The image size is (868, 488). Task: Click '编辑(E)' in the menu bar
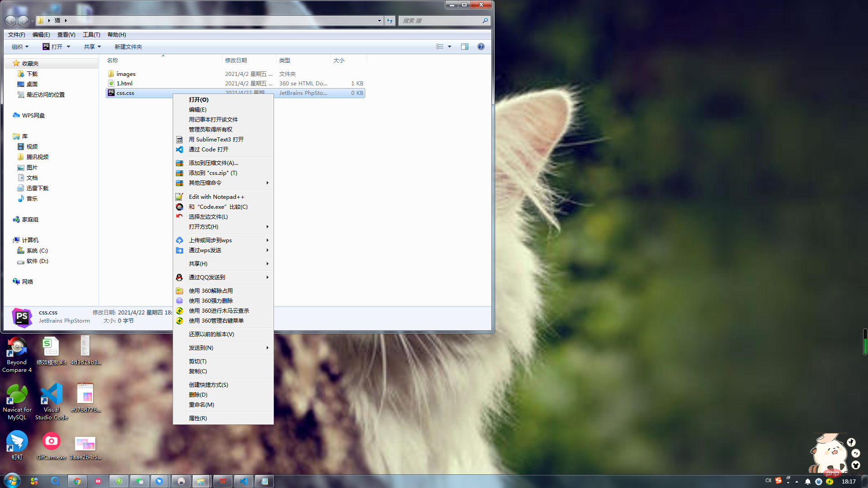click(40, 34)
